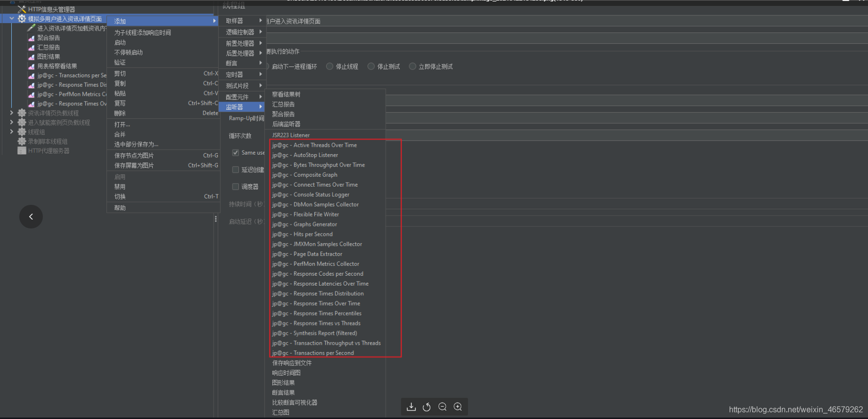The width and height of the screenshot is (868, 419).
Task: Click icon of jp@gc - PerfMon Metrics tree node
Action: (32, 94)
